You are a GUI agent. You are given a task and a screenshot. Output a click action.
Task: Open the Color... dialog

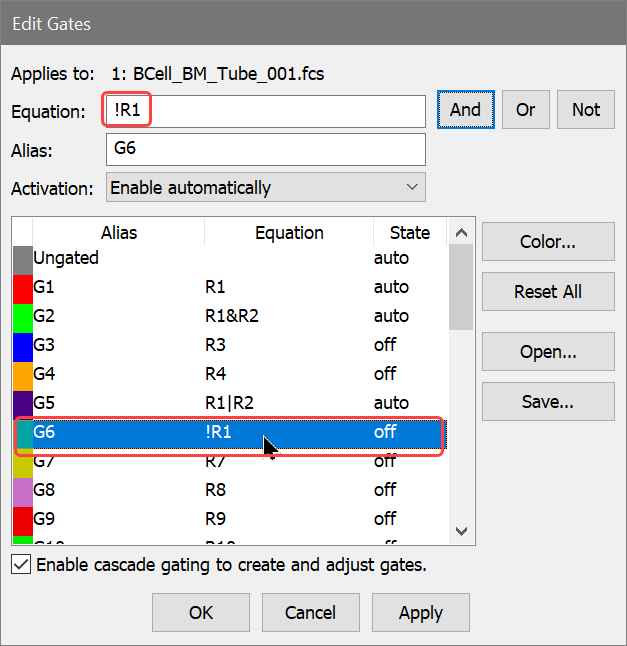(x=547, y=241)
